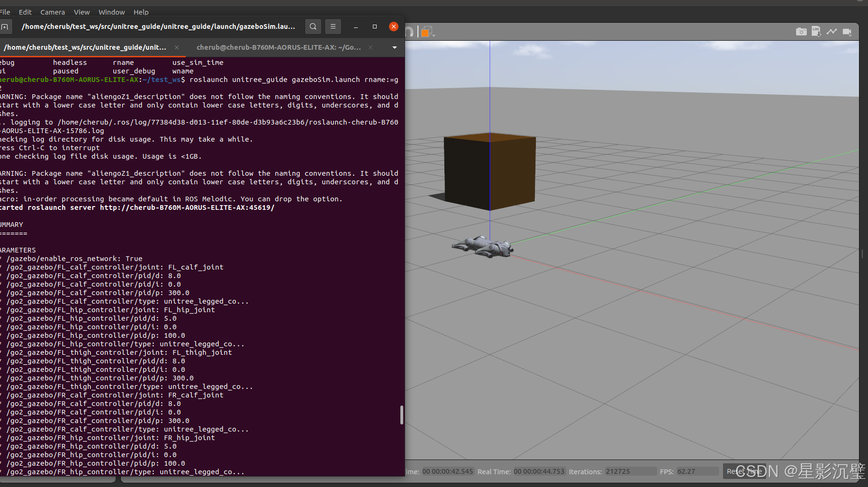The width and height of the screenshot is (868, 487).
Task: Expand the terminal tabs dropdown arrow
Action: (x=395, y=47)
